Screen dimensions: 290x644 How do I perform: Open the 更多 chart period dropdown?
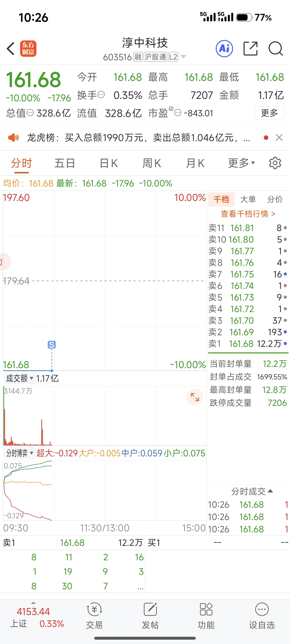[241, 163]
